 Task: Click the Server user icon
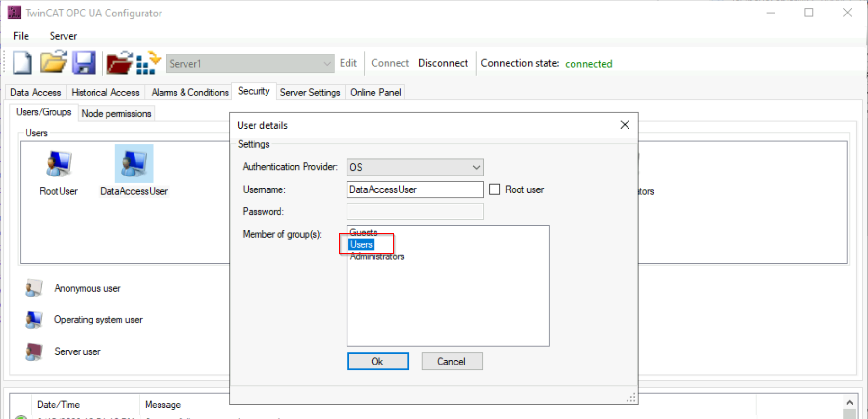pyautogui.click(x=34, y=351)
